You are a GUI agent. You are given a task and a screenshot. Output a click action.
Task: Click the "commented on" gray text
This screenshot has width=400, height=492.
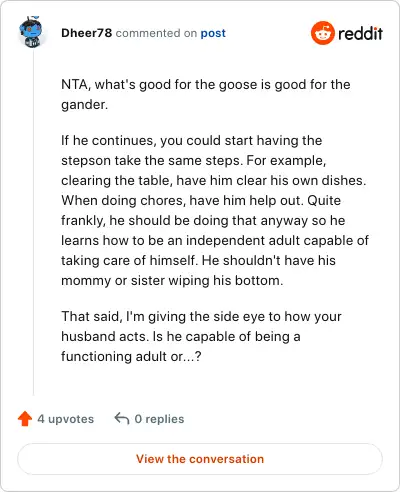(156, 33)
